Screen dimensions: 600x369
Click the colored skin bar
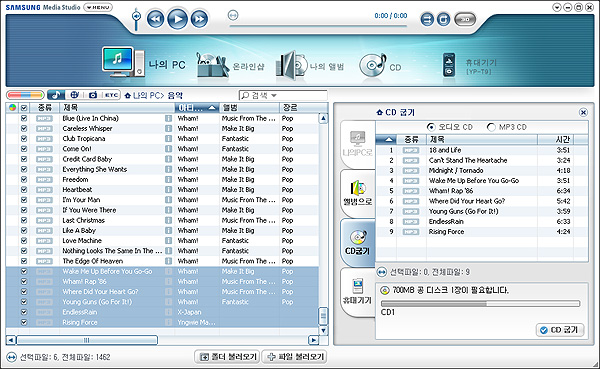(x=25, y=95)
